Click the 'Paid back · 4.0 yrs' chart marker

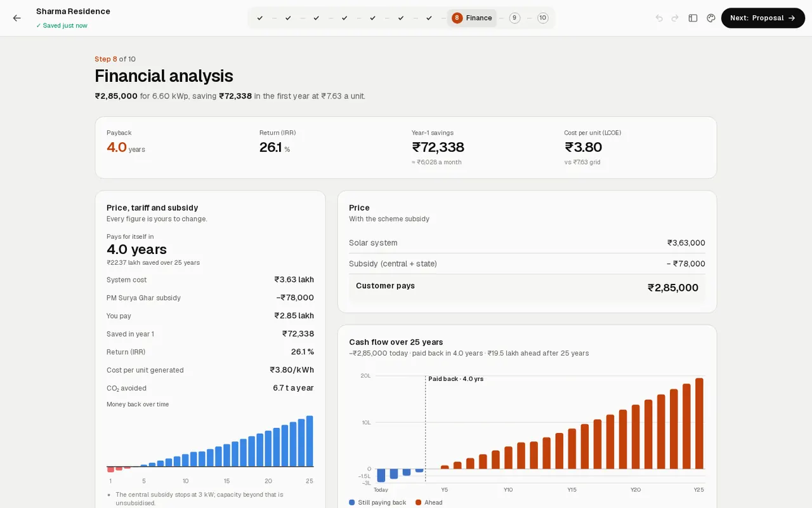point(455,379)
